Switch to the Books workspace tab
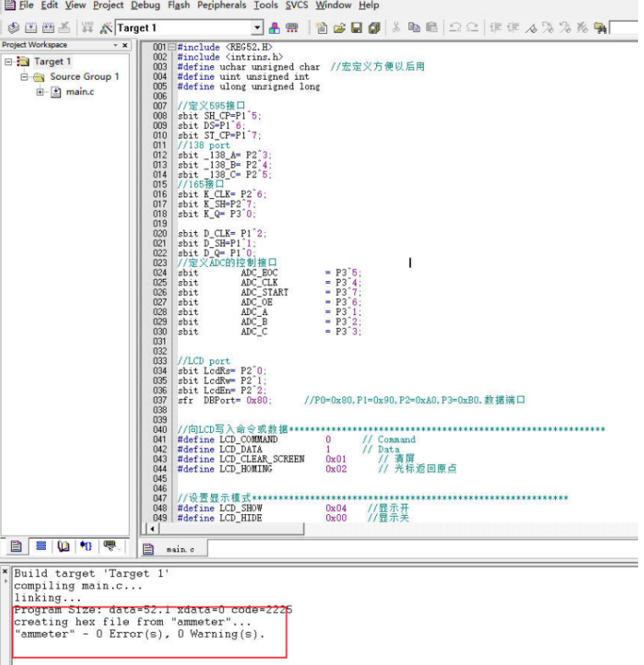 coord(64,546)
